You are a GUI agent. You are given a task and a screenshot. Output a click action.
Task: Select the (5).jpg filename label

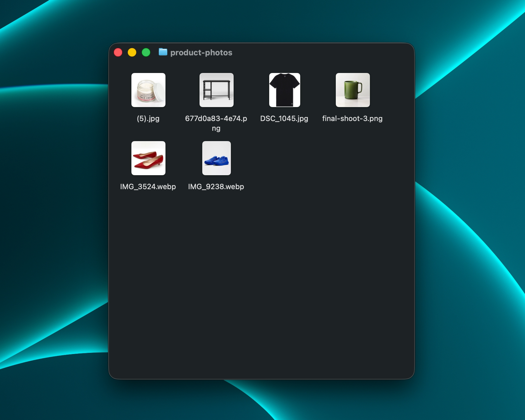click(x=148, y=119)
